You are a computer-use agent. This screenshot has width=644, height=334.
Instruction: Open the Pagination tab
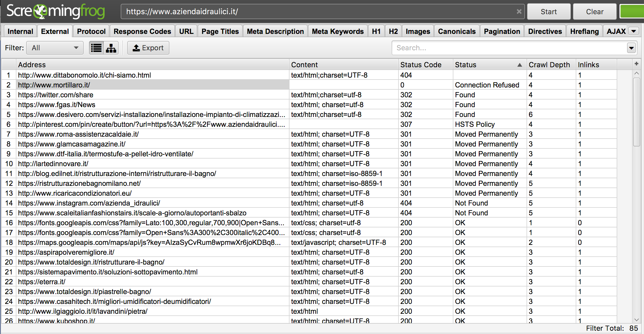502,31
